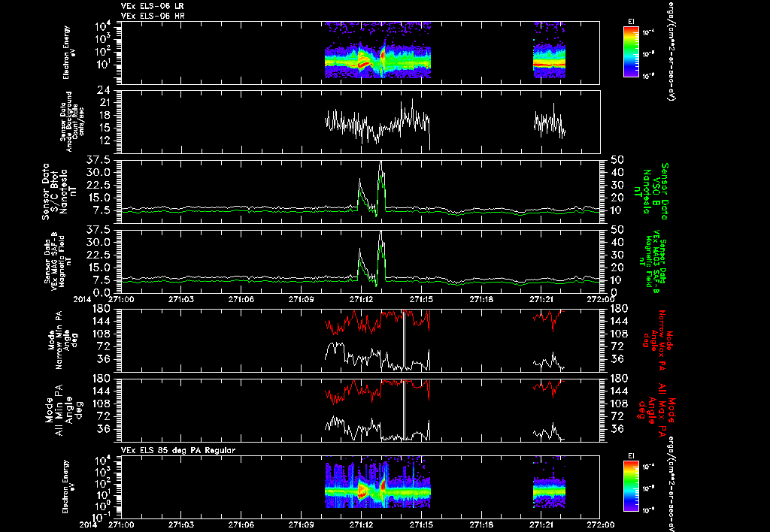Click the "Electron Energy eV" label of top panel
The height and width of the screenshot is (532, 770).
[69, 53]
